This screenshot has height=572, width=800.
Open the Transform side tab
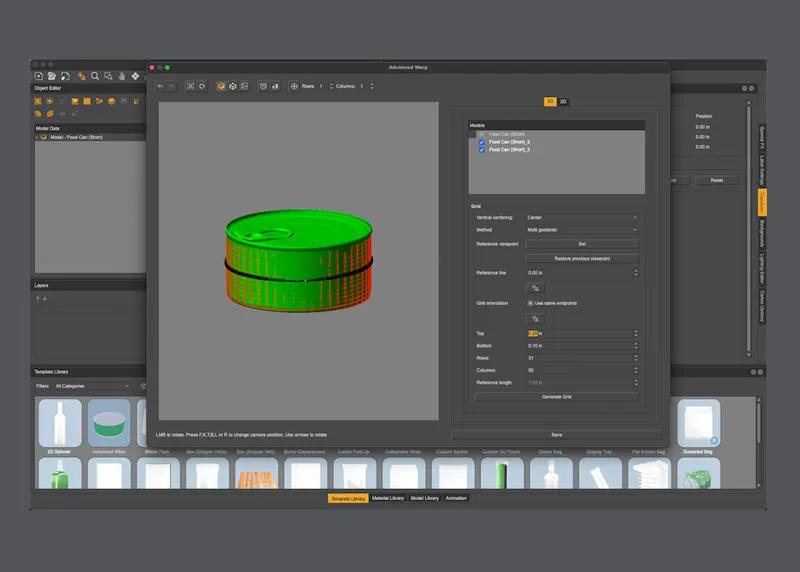pos(762,202)
